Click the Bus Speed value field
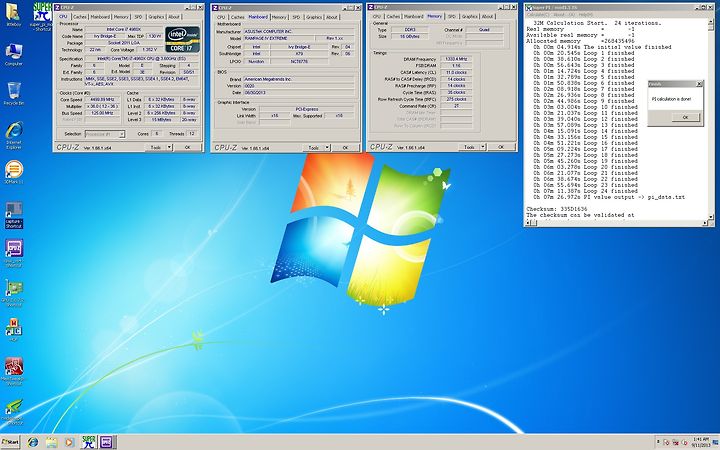The width and height of the screenshot is (720, 450). 102,113
